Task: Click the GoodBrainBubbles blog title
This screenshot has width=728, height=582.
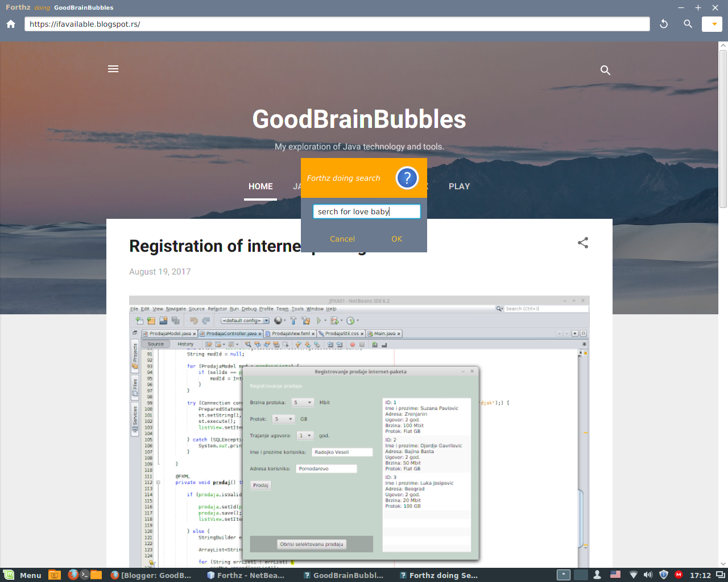Action: tap(359, 119)
